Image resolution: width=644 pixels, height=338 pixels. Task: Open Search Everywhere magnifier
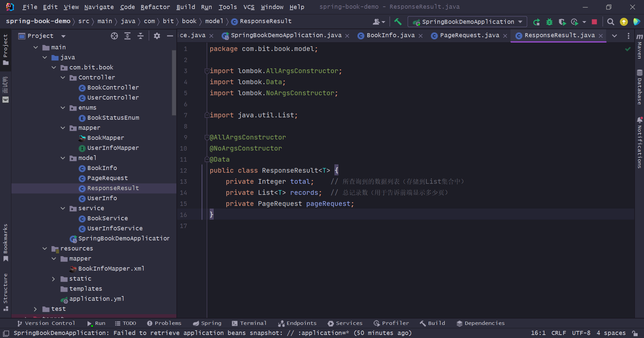611,22
